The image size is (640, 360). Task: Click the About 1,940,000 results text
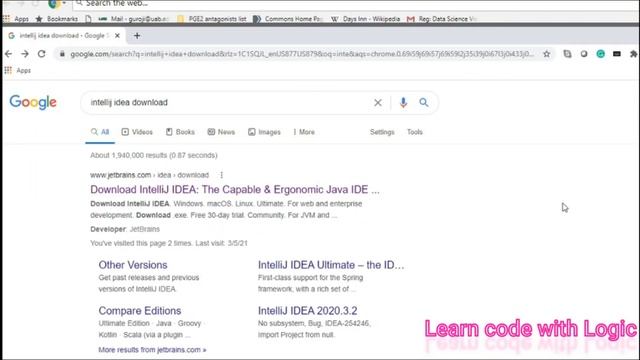tap(154, 156)
